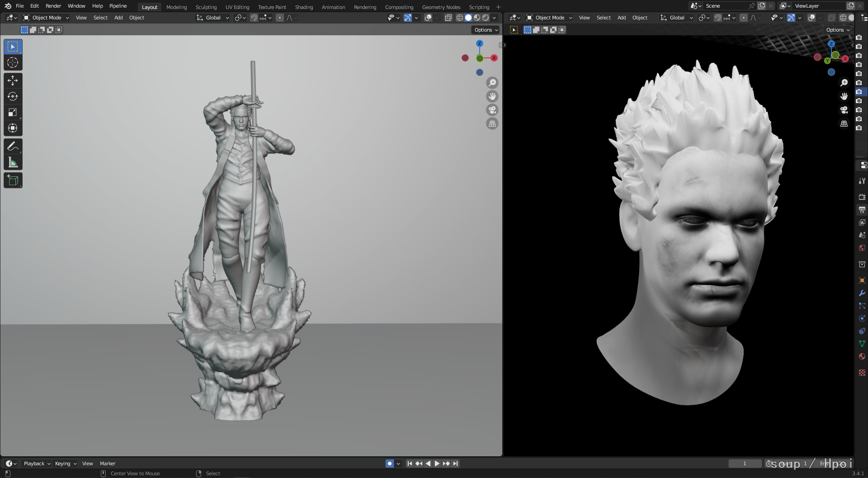Activate the 3D Cursor tool
868x478 pixels.
tap(13, 62)
